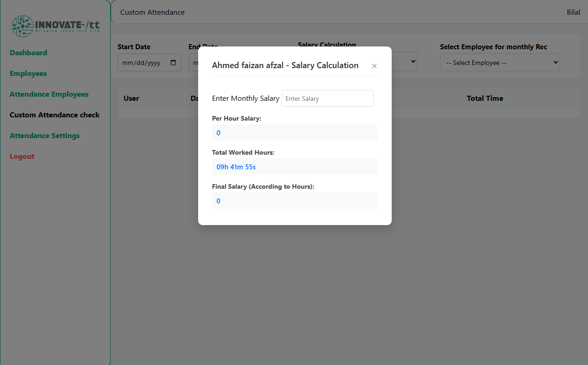This screenshot has width=588, height=365.
Task: Close the Salary Calculation modal
Action: [374, 66]
